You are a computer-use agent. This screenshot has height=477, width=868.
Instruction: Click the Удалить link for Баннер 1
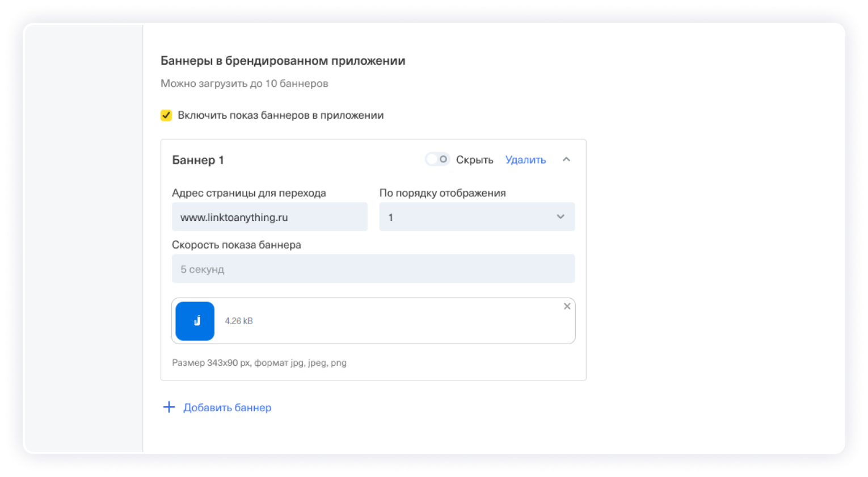pos(525,160)
